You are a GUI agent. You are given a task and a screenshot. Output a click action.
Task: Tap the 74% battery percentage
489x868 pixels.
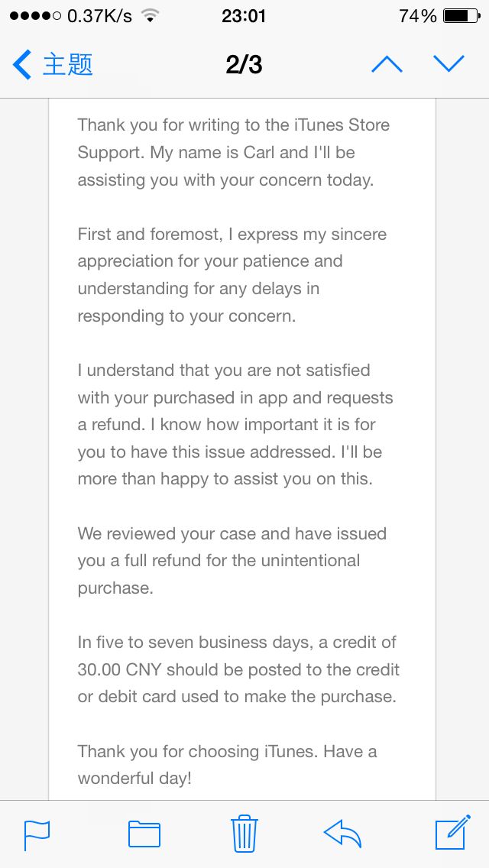pos(418,16)
